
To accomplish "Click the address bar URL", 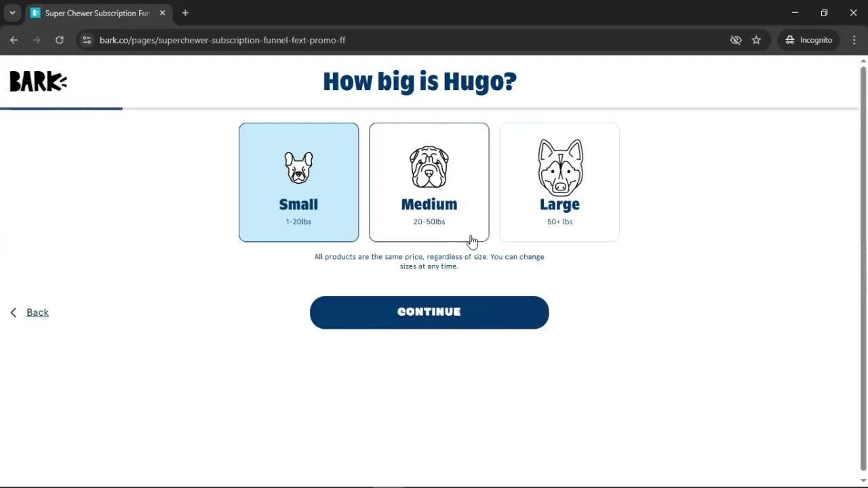I will [222, 40].
